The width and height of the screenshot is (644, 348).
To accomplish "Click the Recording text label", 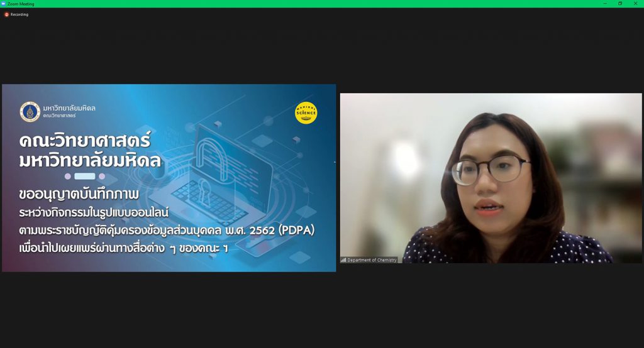I will coord(19,14).
